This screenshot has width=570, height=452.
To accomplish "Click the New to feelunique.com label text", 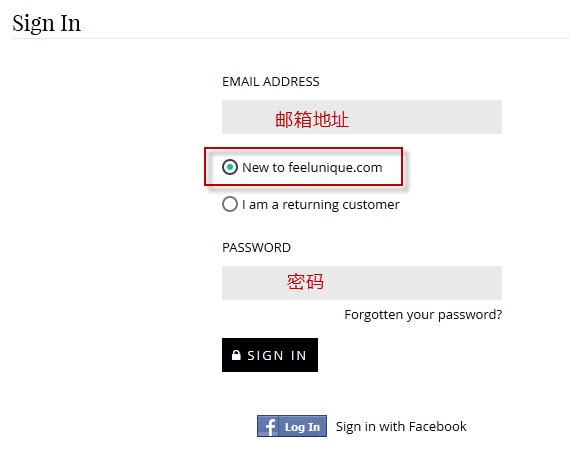I will (x=312, y=168).
